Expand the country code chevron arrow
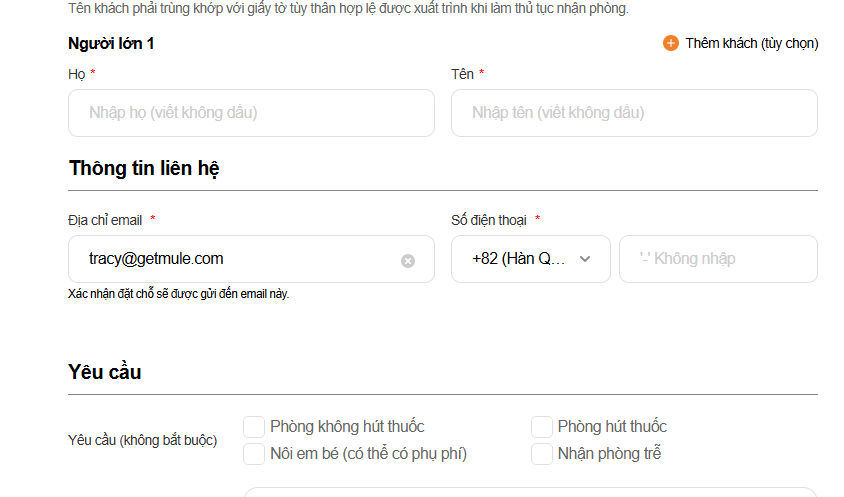The image size is (844, 497). (586, 259)
